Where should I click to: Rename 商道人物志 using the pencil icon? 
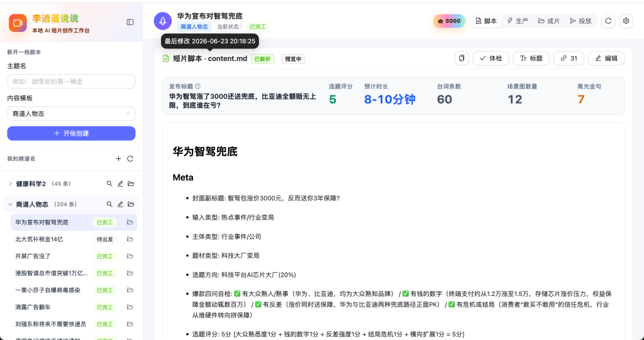point(120,204)
